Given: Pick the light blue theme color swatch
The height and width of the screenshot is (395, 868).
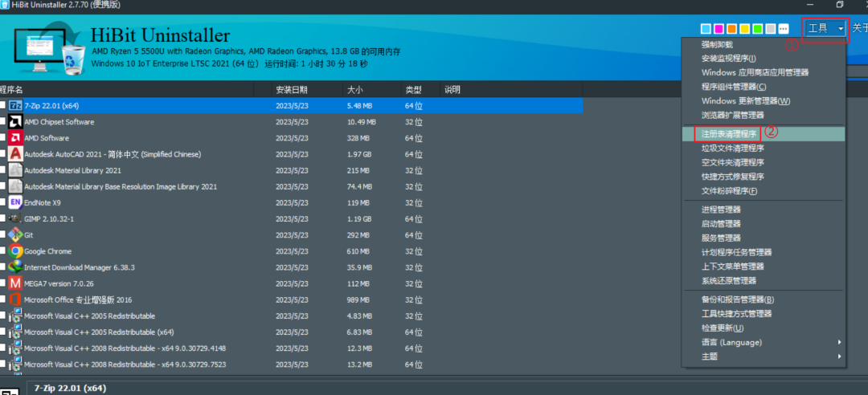Looking at the screenshot, I should (x=706, y=29).
